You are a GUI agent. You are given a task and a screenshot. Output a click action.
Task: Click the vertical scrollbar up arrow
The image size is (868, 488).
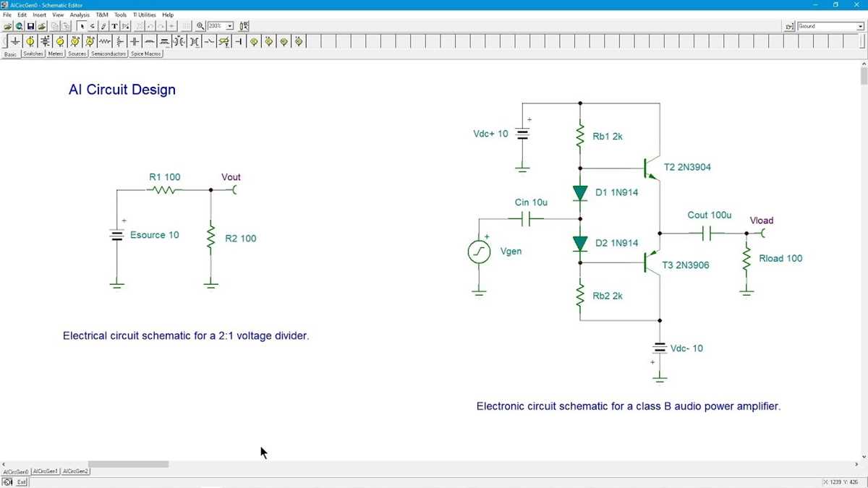point(864,64)
